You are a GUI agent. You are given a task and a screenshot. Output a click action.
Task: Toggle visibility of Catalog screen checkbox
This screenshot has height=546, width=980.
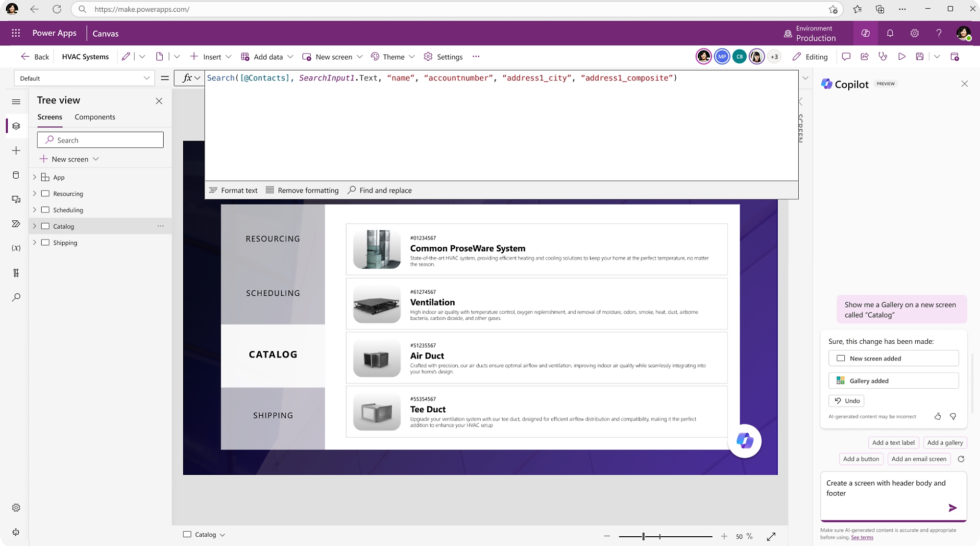click(x=46, y=226)
